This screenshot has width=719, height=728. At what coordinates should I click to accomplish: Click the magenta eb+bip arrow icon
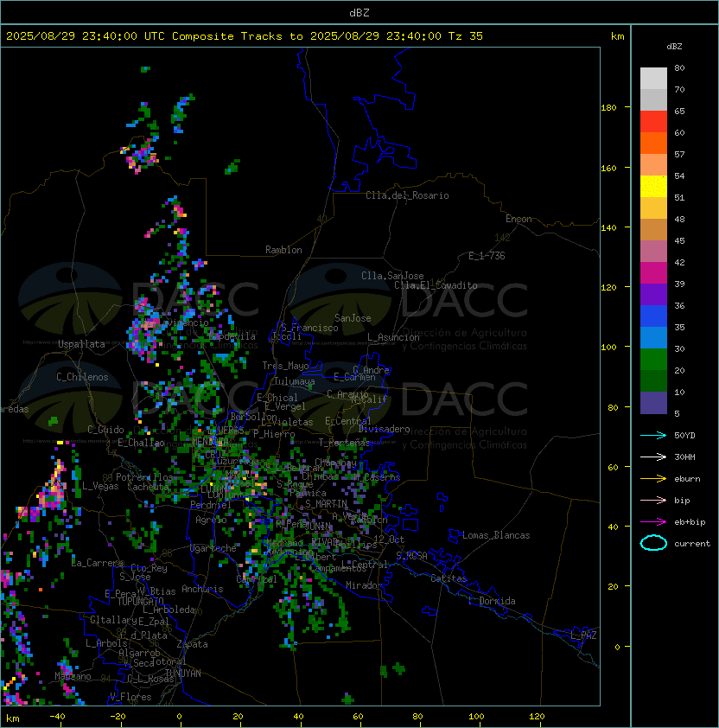click(x=653, y=522)
